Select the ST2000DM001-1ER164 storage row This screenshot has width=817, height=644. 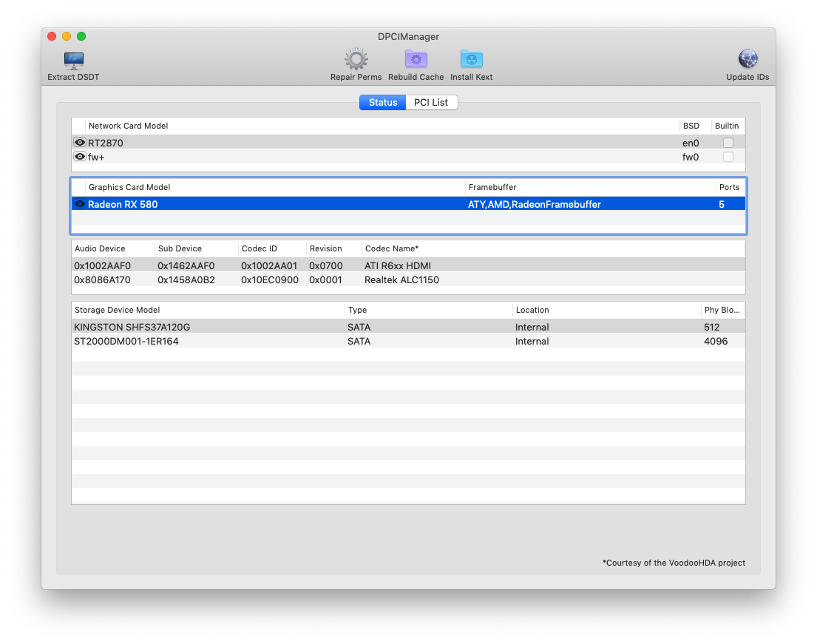click(408, 341)
